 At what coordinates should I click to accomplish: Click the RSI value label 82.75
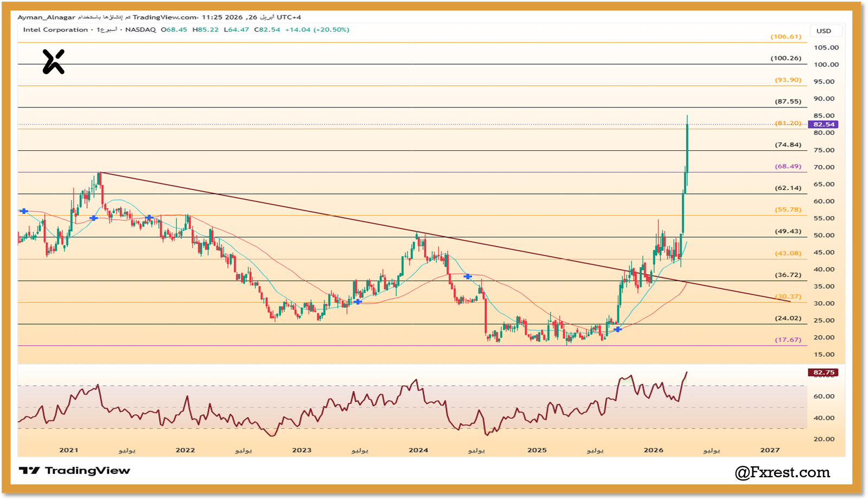(x=824, y=372)
